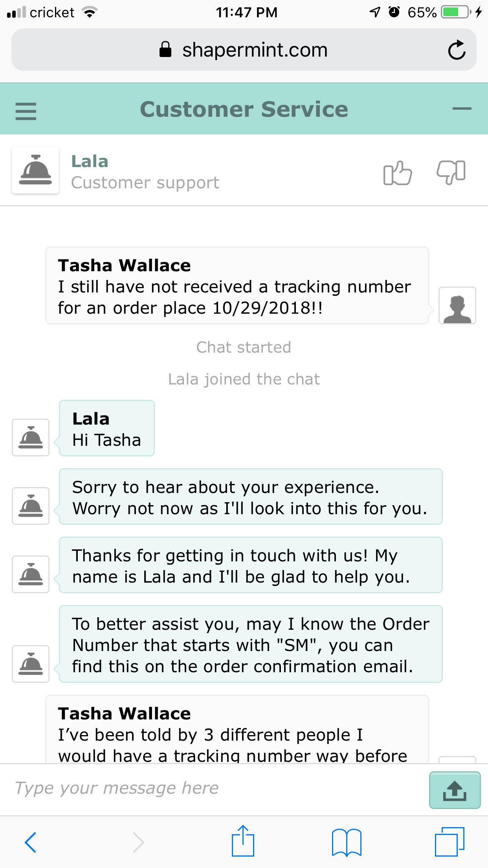The width and height of the screenshot is (488, 868).
Task: Go back with Safari back arrow
Action: (x=31, y=842)
